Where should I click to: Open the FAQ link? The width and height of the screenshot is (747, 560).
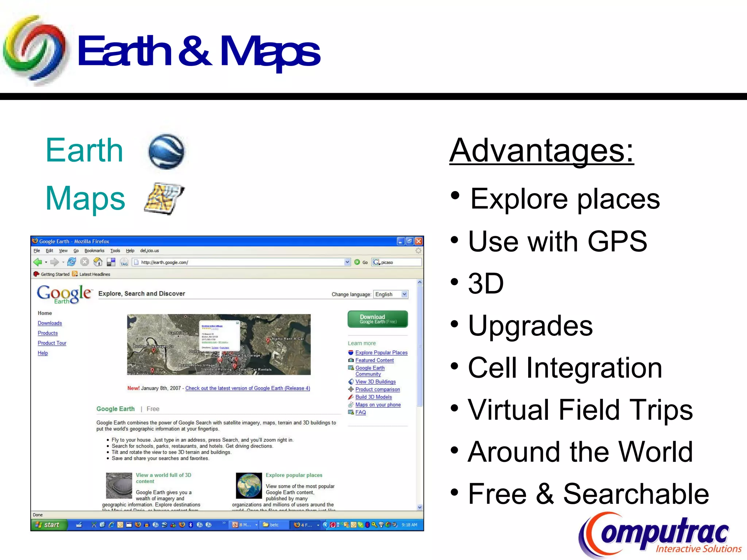click(360, 412)
